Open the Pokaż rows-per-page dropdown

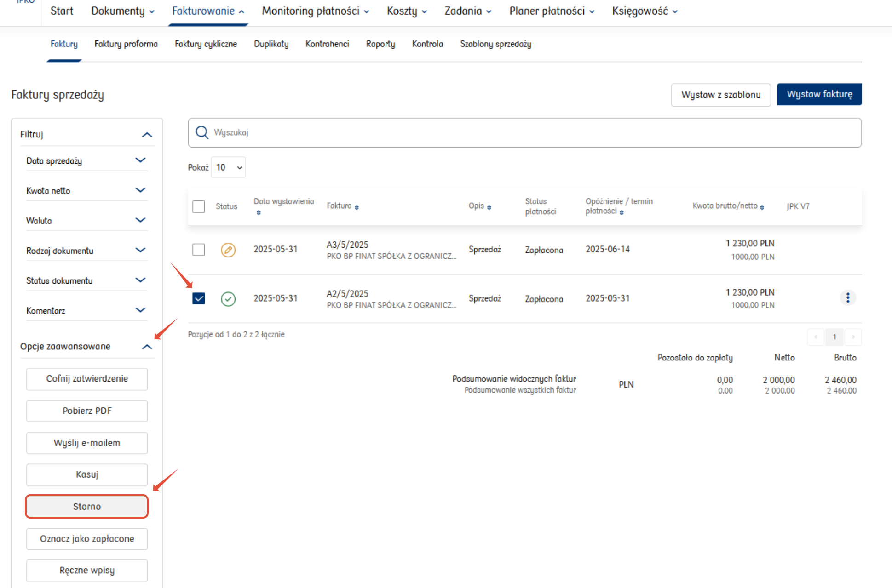[x=228, y=167]
